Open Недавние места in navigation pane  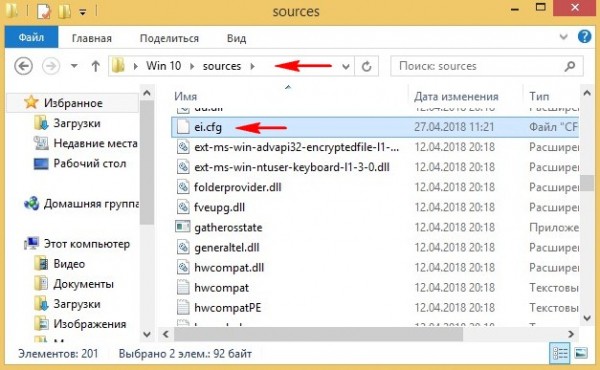pyautogui.click(x=95, y=143)
